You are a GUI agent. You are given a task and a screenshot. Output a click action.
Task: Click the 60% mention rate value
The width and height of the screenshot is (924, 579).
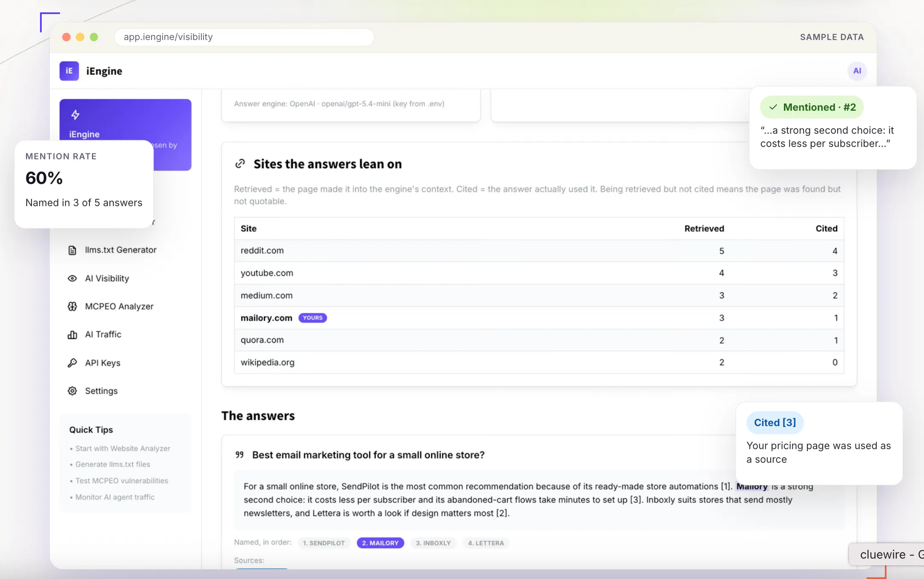pos(44,178)
